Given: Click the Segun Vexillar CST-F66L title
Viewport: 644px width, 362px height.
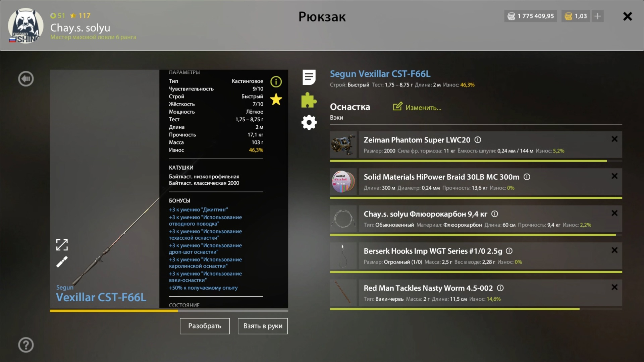Looking at the screenshot, I should (x=380, y=74).
